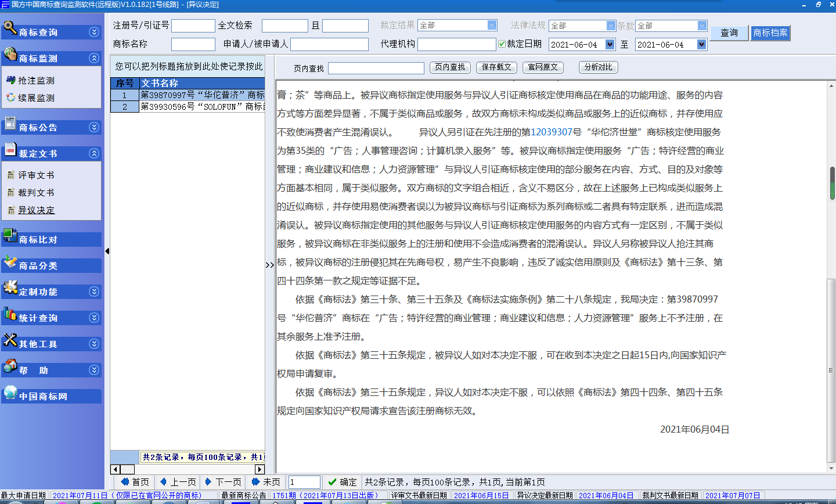Toggle the 裁定日期 checkbox
Viewport: 836px width, 504px height.
click(502, 44)
